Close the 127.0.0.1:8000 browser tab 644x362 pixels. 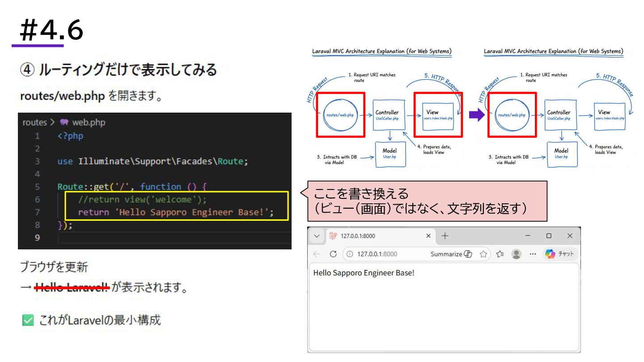(428, 236)
